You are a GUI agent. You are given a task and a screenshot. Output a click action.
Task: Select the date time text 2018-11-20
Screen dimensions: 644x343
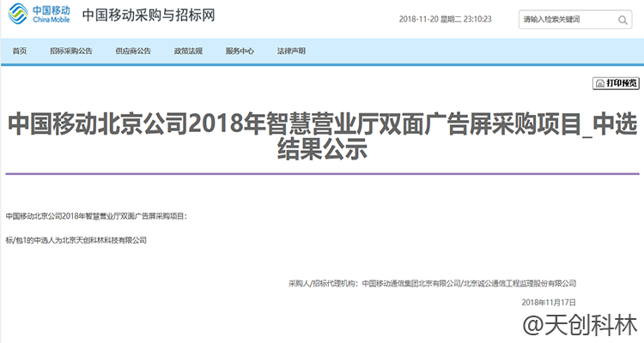tap(445, 19)
